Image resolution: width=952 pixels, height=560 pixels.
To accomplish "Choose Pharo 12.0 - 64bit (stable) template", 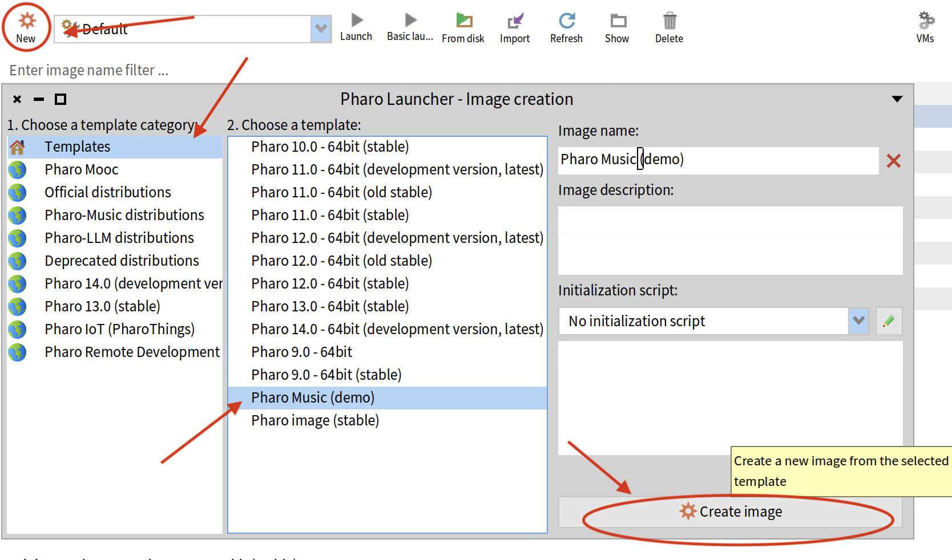I will click(388, 283).
